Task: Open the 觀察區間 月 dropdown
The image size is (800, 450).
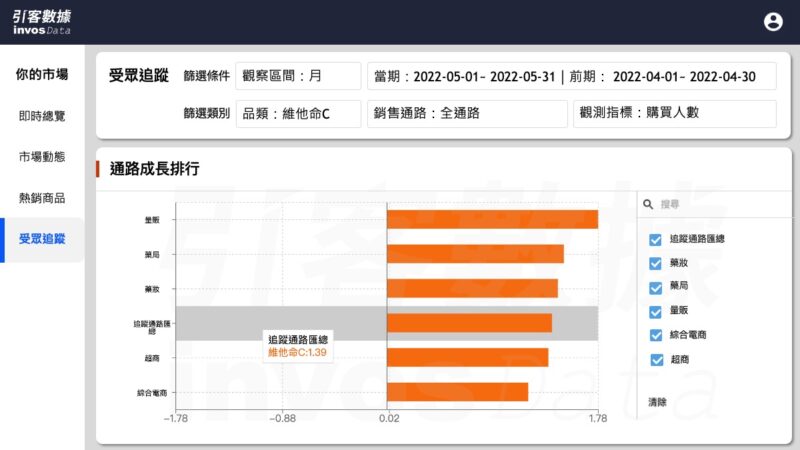Action: [298, 76]
